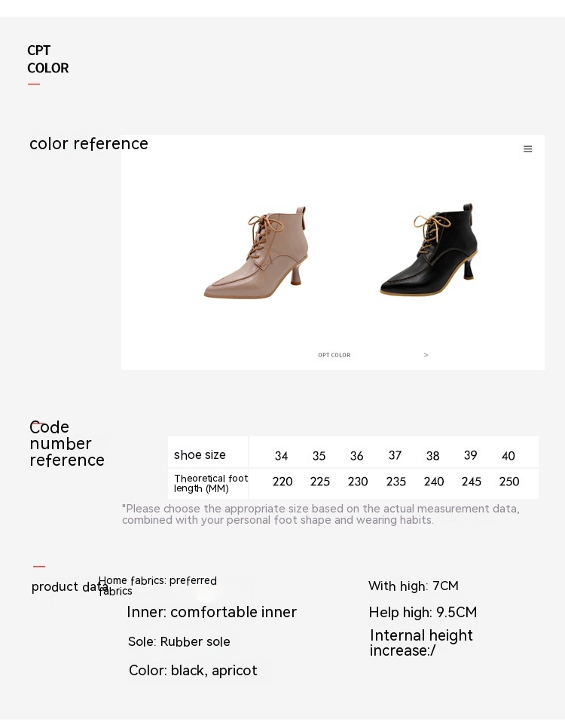The width and height of the screenshot is (565, 728).
Task: Click the "color reference" heading
Action: 89,144
